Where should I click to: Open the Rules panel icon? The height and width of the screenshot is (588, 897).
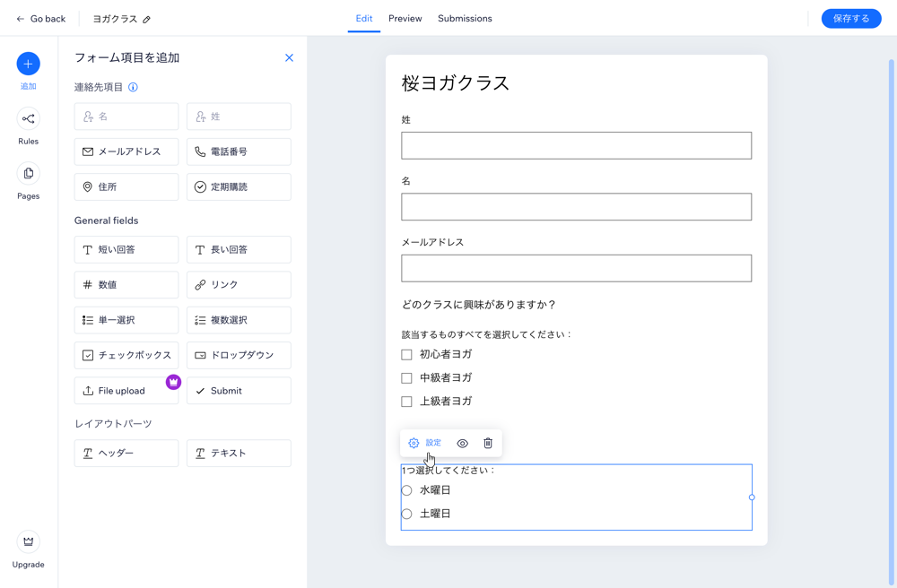pyautogui.click(x=28, y=119)
